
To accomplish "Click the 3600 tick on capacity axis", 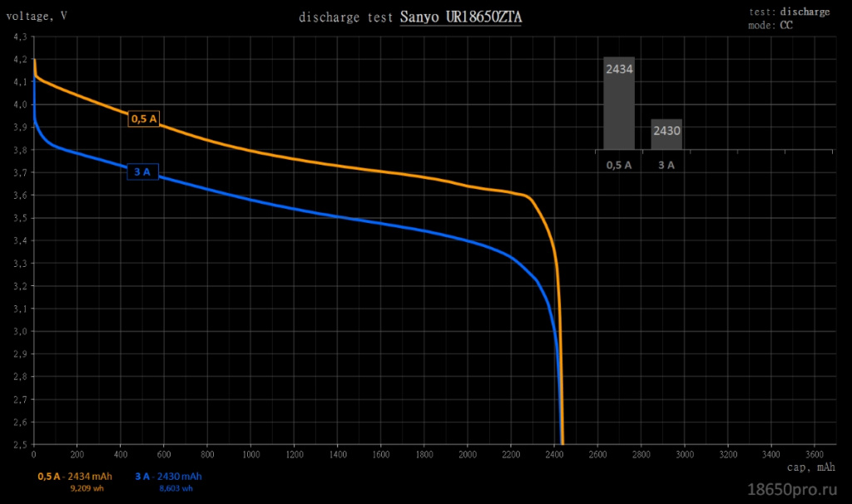I will (x=815, y=455).
